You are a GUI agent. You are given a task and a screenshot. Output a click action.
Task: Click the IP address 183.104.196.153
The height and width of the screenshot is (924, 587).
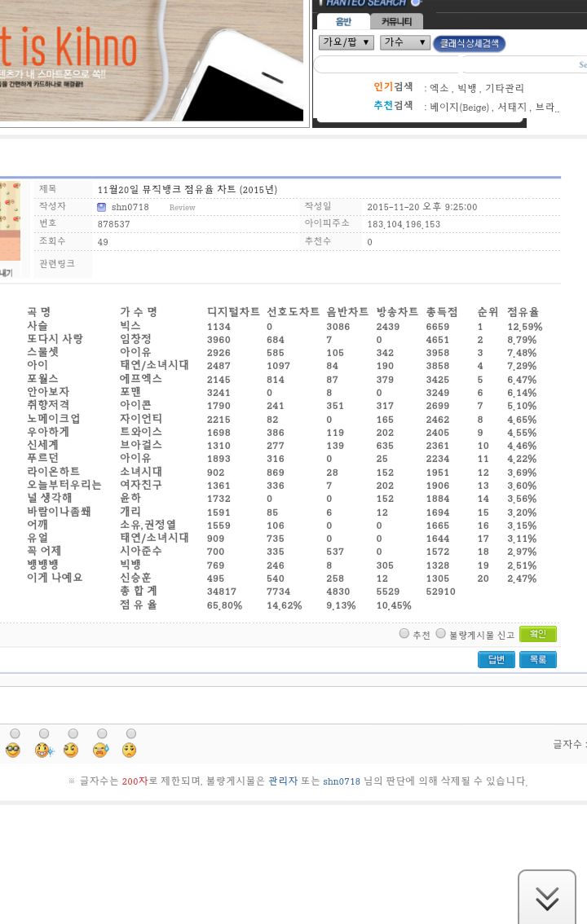404,224
